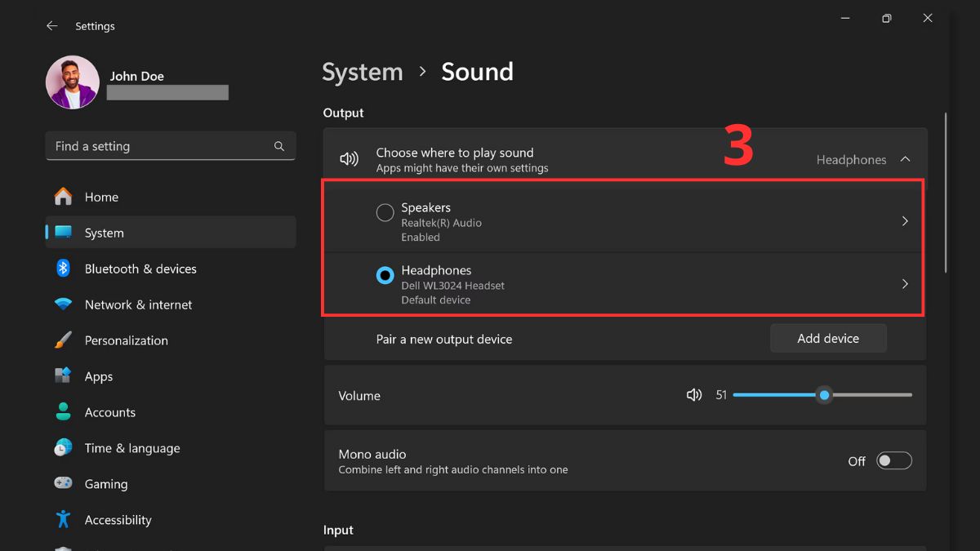Open Speakers properties via right chevron
The image size is (980, 551).
coord(904,221)
